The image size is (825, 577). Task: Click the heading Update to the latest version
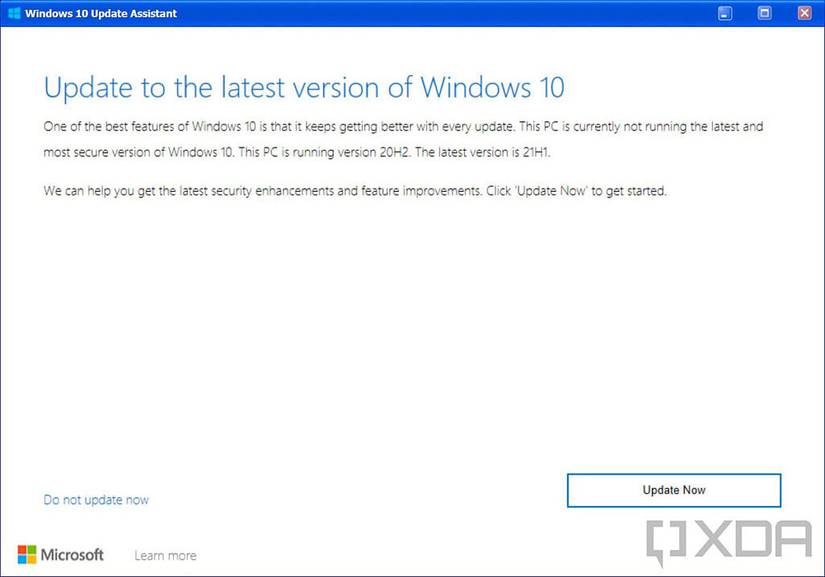click(x=304, y=88)
